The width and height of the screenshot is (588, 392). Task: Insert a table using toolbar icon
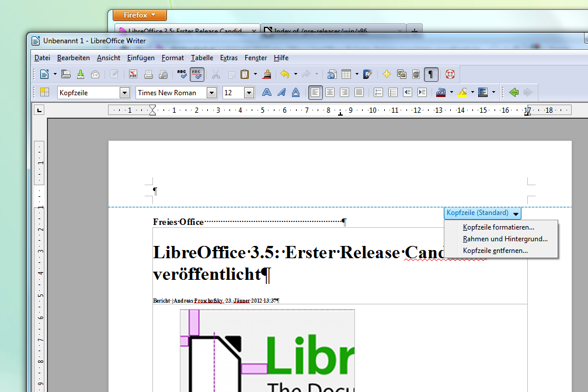pyautogui.click(x=346, y=74)
